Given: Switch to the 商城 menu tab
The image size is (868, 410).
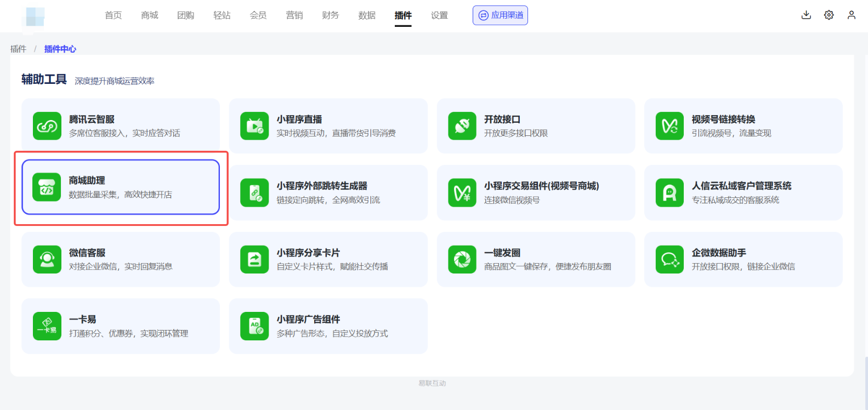Looking at the screenshot, I should (149, 15).
